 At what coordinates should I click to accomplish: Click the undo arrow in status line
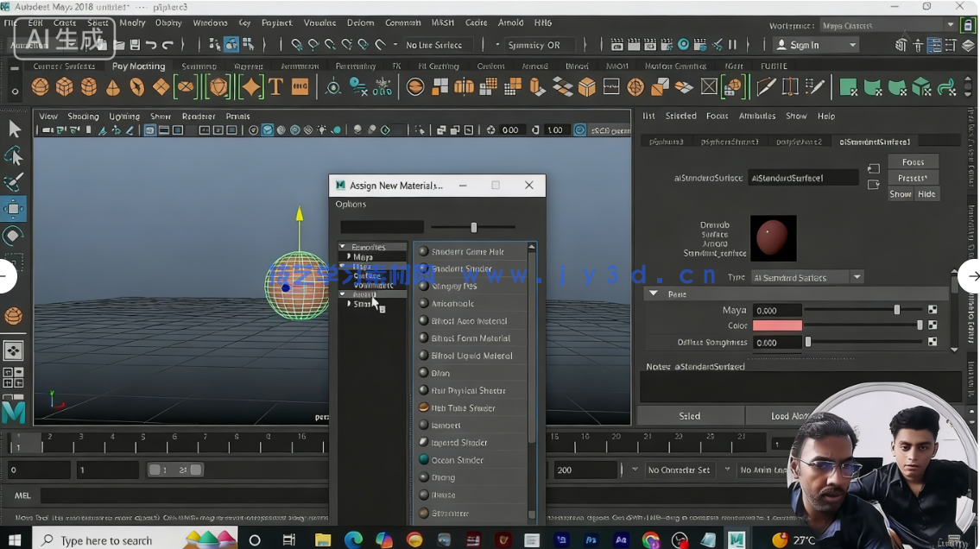pos(151,45)
